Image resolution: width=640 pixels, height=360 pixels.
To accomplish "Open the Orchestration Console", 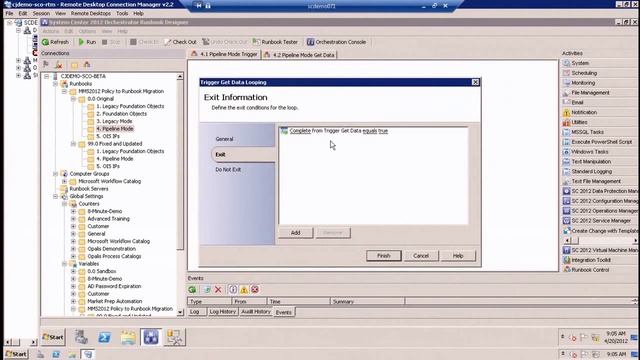I will [336, 42].
